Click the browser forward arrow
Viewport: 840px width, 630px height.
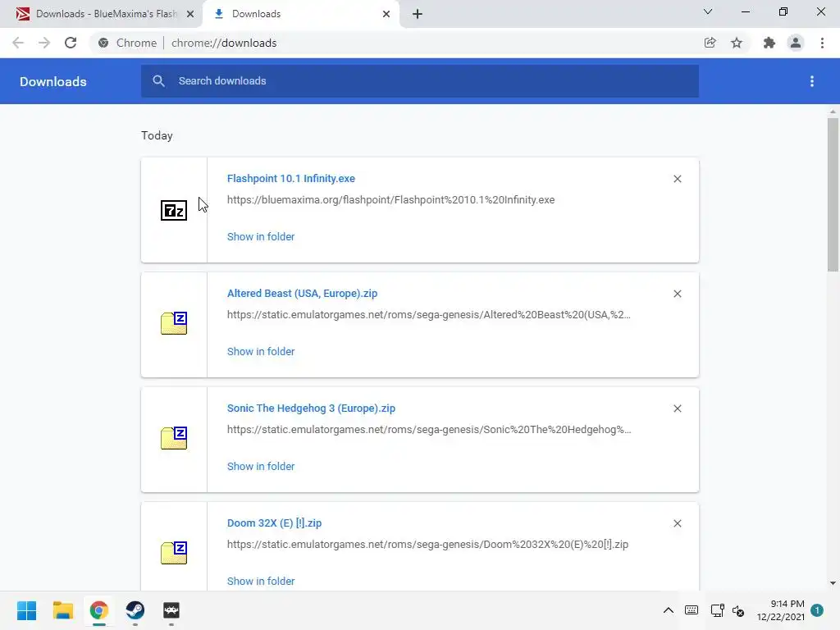pyautogui.click(x=44, y=43)
